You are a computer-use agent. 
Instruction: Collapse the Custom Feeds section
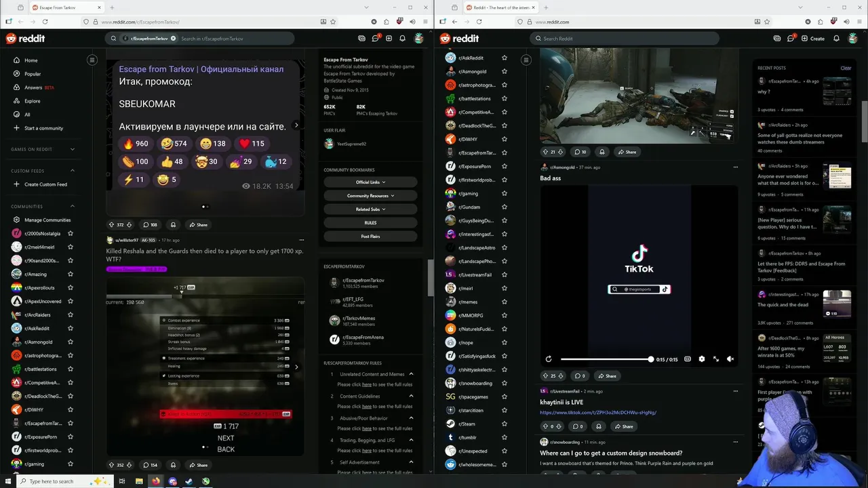tap(72, 171)
